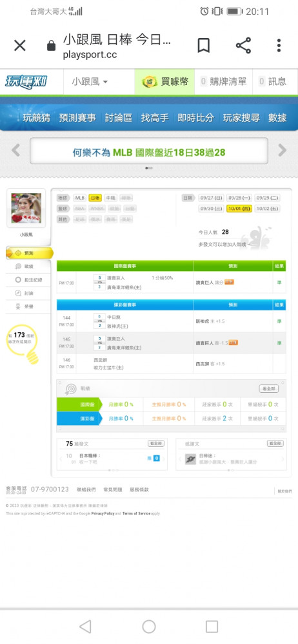The height and width of the screenshot is (644, 298).
Task: Open 討論 sidebar tab
Action: point(28,293)
